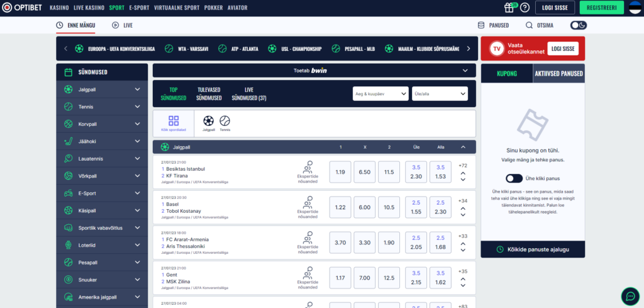The width and height of the screenshot is (644, 308).
Task: Open WTA - Varssavi league shortcut
Action: click(186, 48)
